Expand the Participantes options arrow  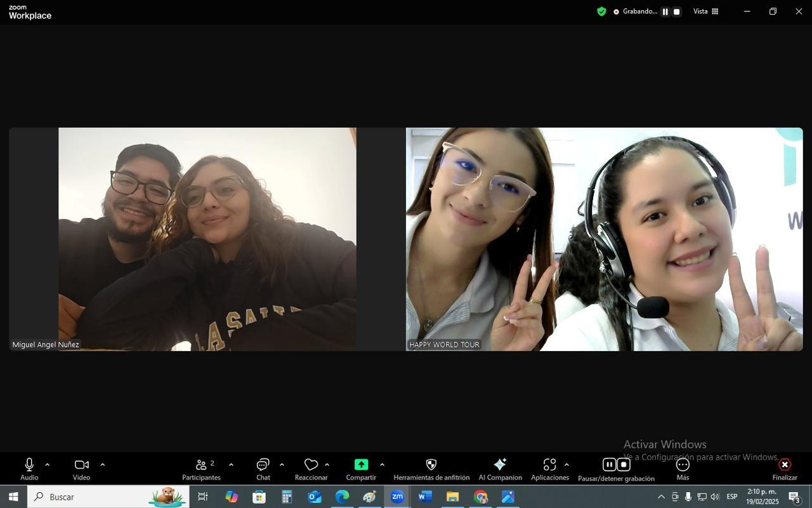point(231,465)
